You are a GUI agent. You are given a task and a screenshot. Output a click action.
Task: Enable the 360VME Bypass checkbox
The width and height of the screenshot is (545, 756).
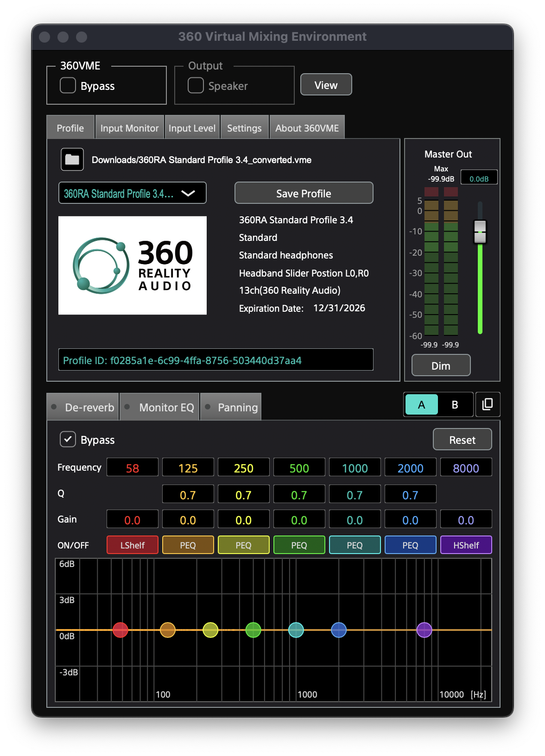tap(68, 86)
